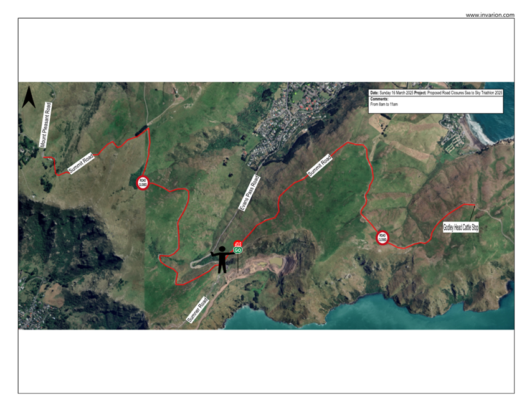Select the black traffic controller figure

coord(222,259)
